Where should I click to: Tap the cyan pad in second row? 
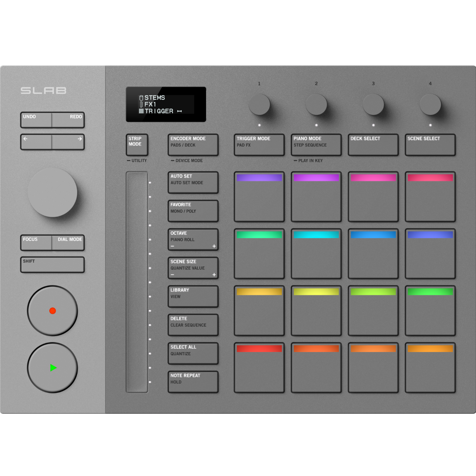316,254
